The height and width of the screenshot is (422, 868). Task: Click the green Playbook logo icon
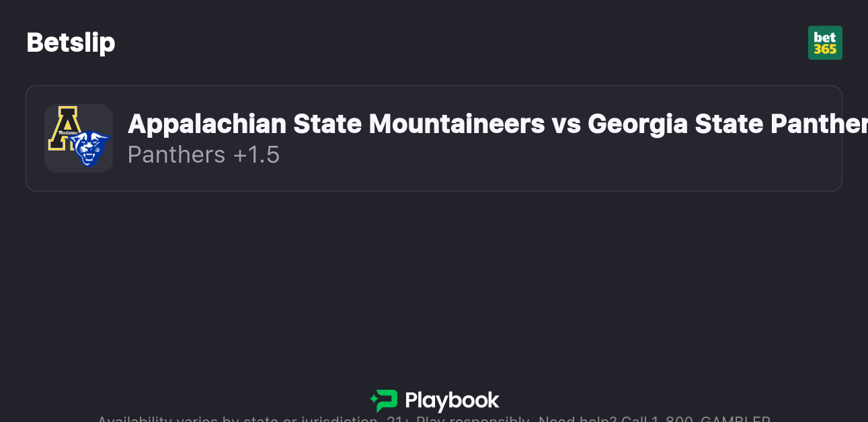(384, 401)
